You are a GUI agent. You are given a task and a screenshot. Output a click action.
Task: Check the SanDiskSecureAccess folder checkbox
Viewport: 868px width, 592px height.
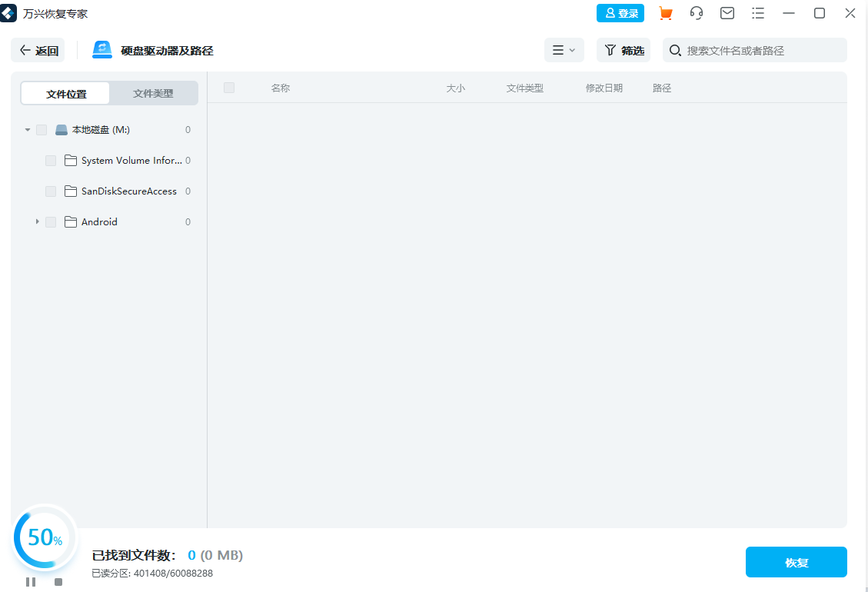[x=51, y=191]
